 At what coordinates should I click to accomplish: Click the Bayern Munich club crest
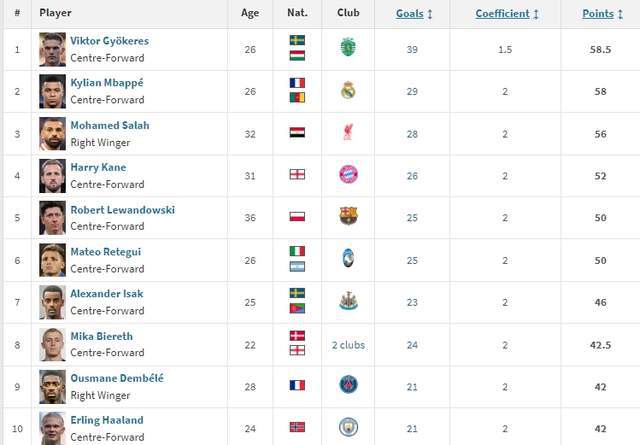coord(348,174)
